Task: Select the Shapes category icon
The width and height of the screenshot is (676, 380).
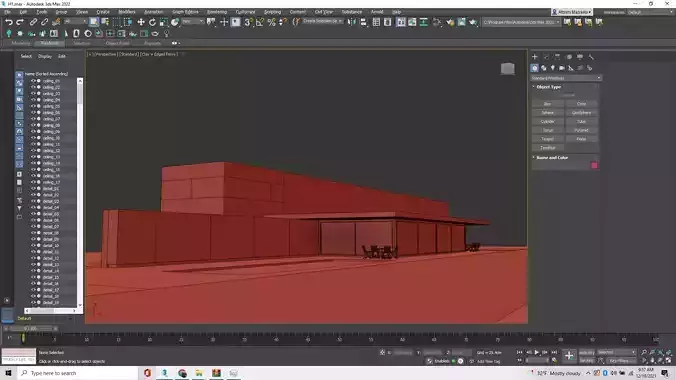Action: [x=544, y=68]
